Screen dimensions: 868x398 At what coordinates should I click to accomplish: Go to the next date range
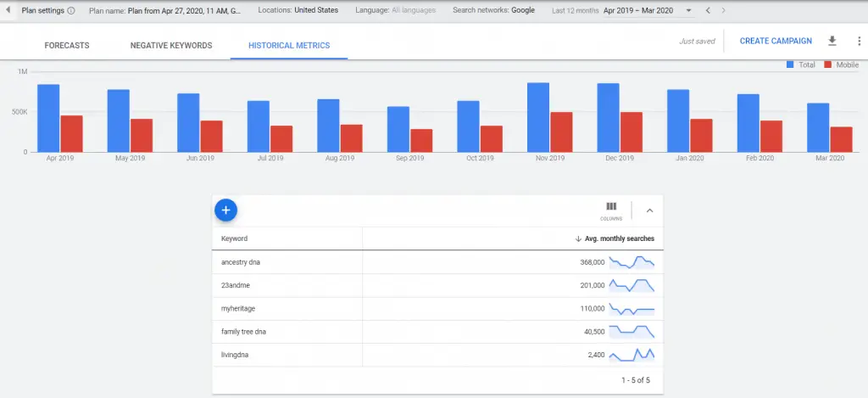(723, 10)
